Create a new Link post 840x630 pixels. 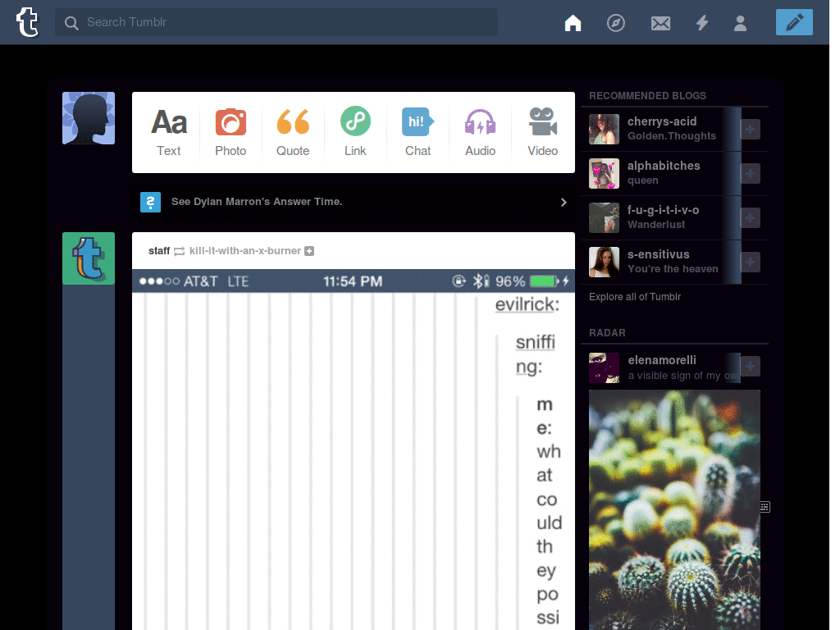[x=355, y=132]
